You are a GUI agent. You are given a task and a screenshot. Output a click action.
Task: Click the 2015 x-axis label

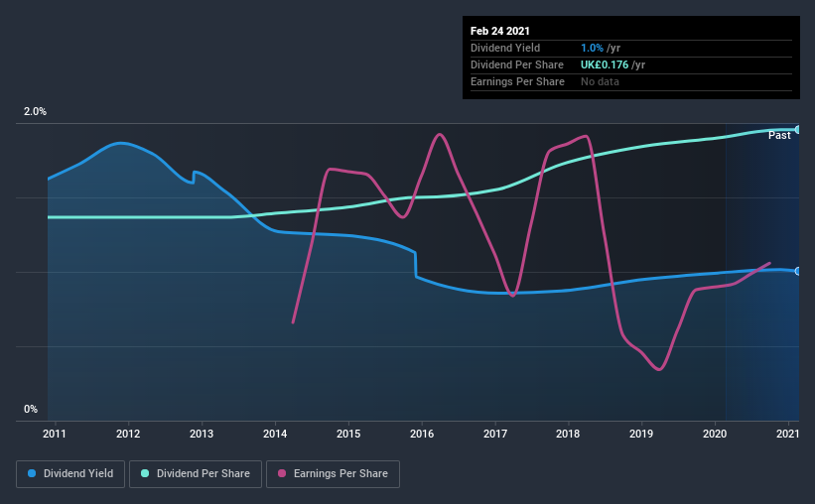(348, 434)
